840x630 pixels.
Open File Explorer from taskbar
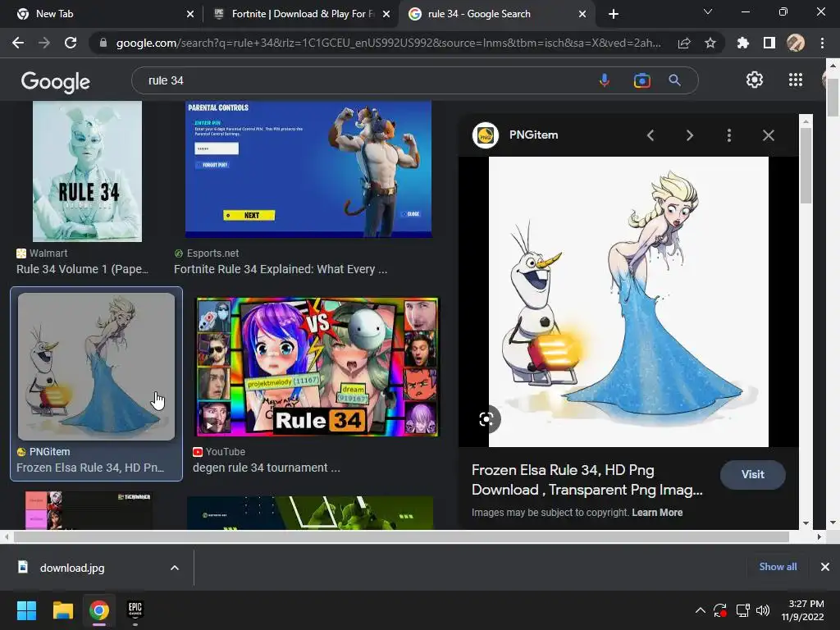[62, 610]
